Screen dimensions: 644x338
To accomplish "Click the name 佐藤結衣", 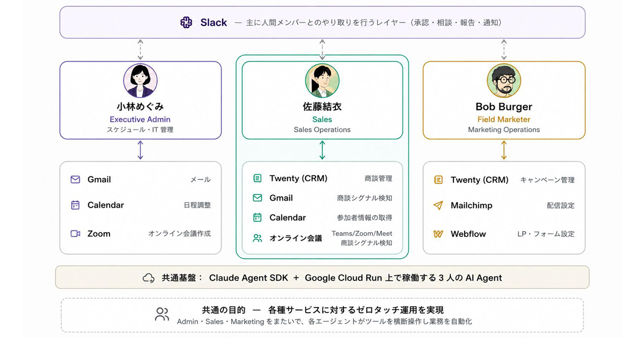I will (322, 106).
